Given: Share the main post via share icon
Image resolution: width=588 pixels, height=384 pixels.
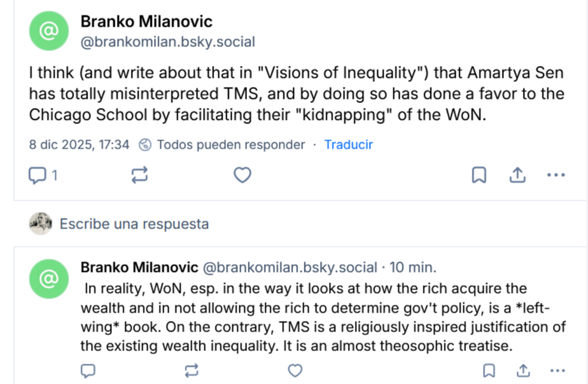Looking at the screenshot, I should (517, 175).
